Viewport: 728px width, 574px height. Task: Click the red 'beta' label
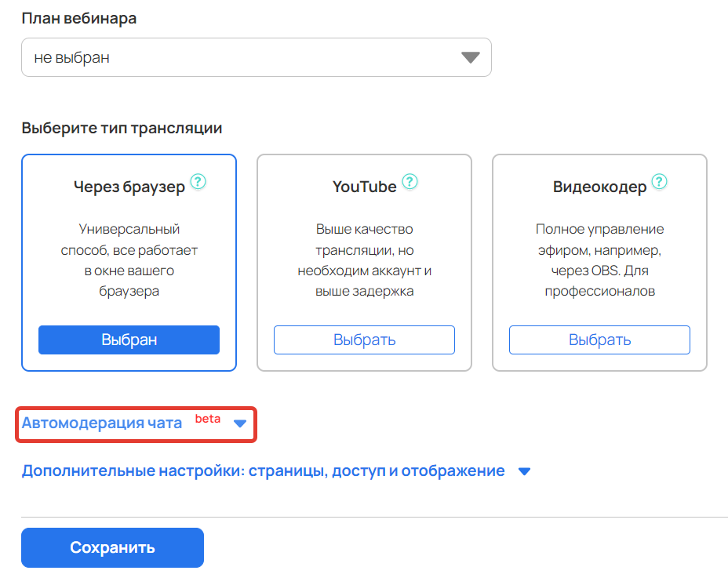208,419
